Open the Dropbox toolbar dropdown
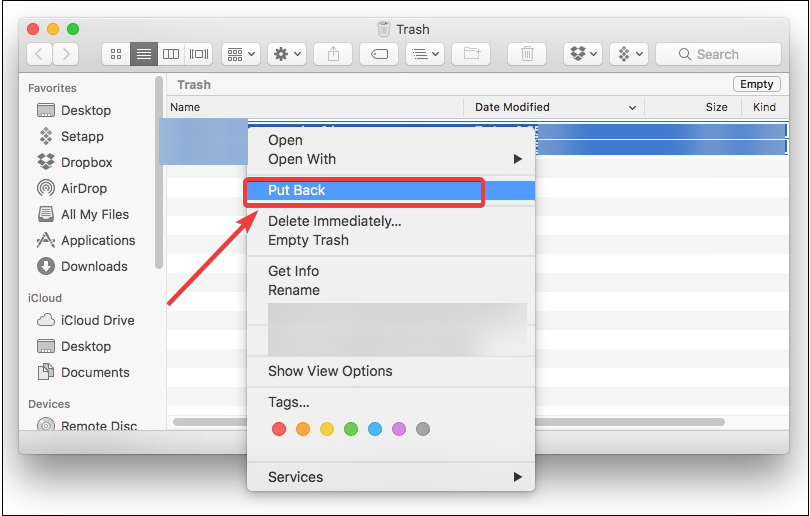810x516 pixels. 583,54
